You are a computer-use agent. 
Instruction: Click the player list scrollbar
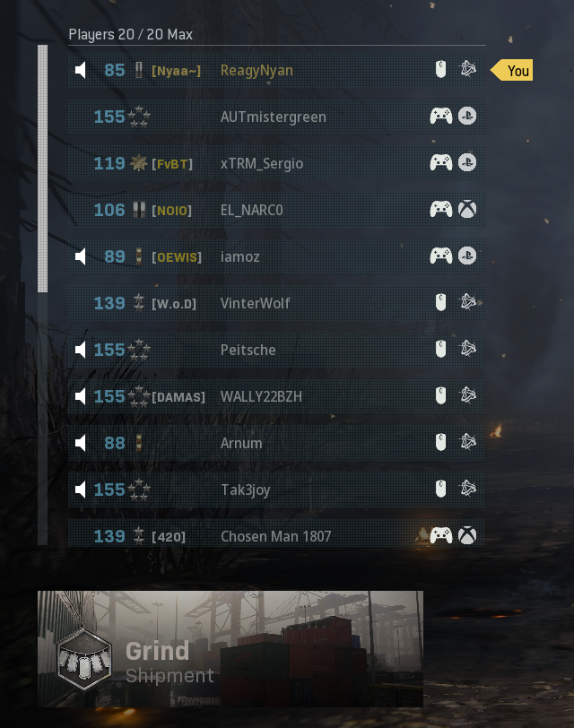pyautogui.click(x=43, y=294)
